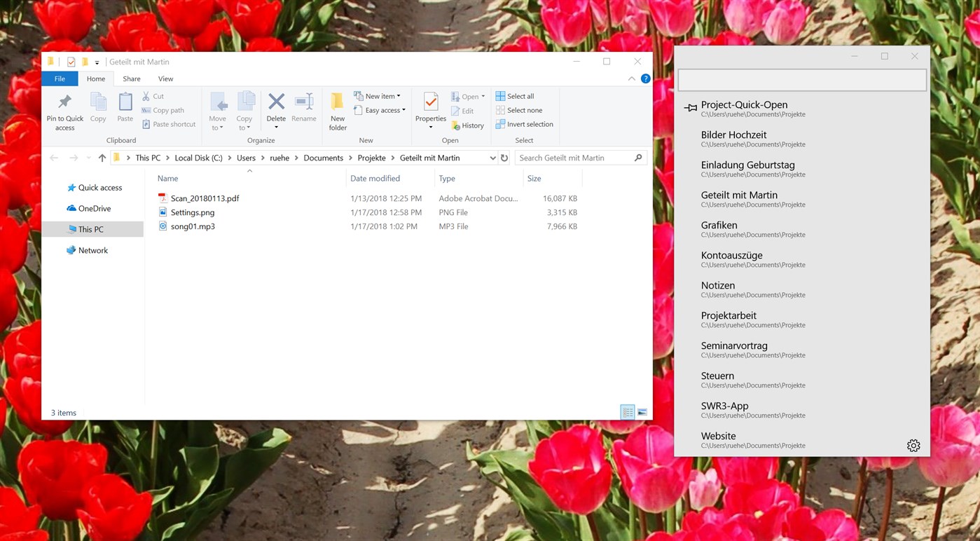Open Project-Quick-Open settings via the gear icon

pos(913,445)
